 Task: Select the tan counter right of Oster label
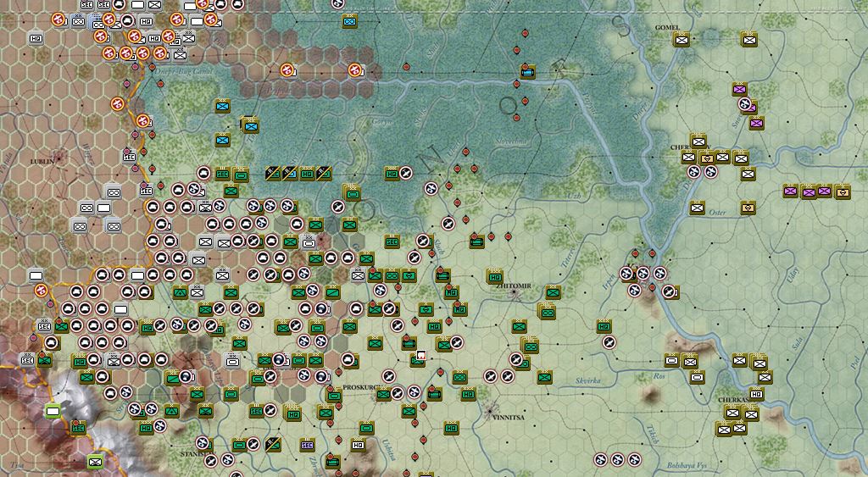pyautogui.click(x=748, y=208)
